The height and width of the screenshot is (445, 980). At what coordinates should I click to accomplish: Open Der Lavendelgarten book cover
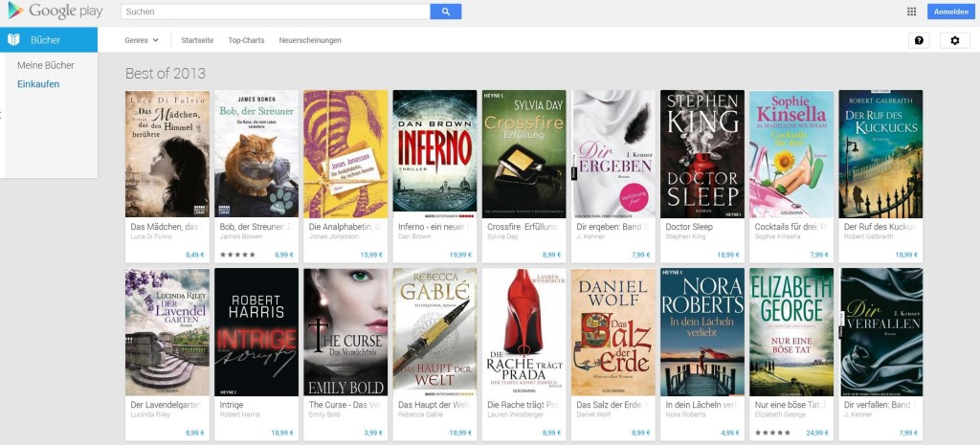(167, 332)
